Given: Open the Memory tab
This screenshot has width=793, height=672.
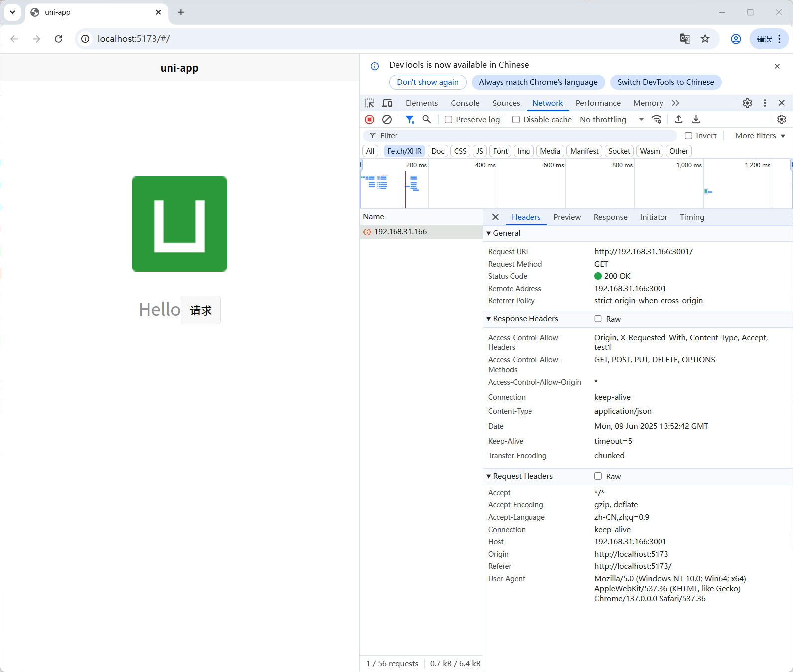Looking at the screenshot, I should pos(648,103).
